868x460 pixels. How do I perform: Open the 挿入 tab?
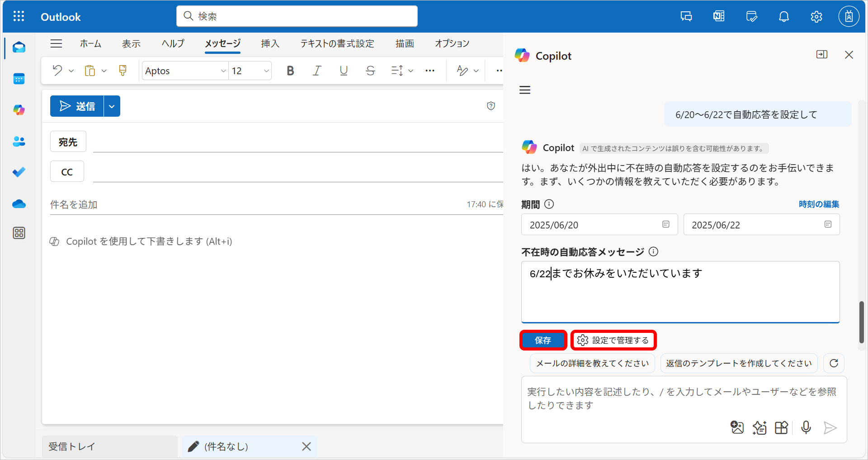point(270,43)
